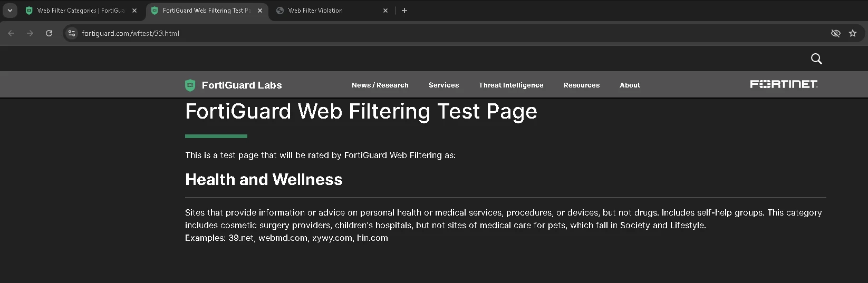Screen dimensions: 868x283
Task: Click the Resources navigation link
Action: click(x=581, y=85)
